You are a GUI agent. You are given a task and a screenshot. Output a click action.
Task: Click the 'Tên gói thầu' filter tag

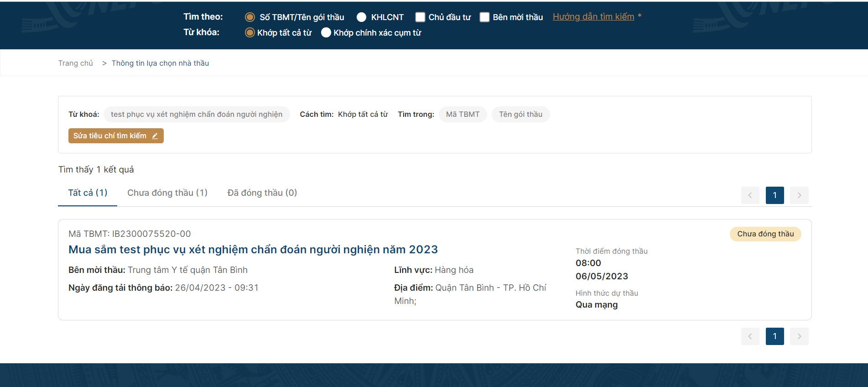pos(520,115)
